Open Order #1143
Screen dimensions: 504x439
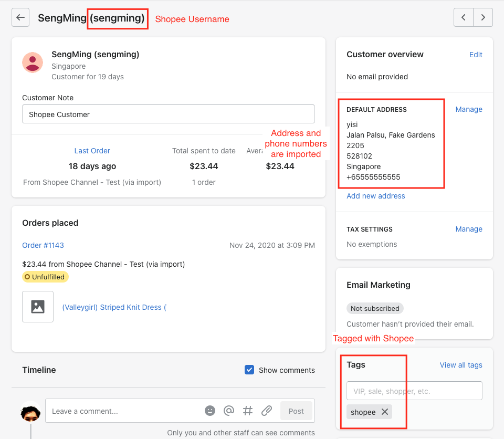(x=43, y=245)
